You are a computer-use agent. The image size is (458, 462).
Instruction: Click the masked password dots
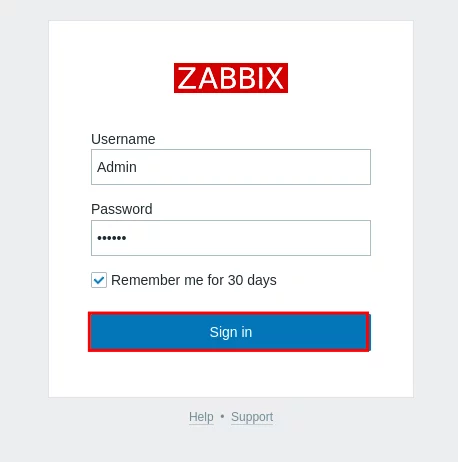point(112,238)
